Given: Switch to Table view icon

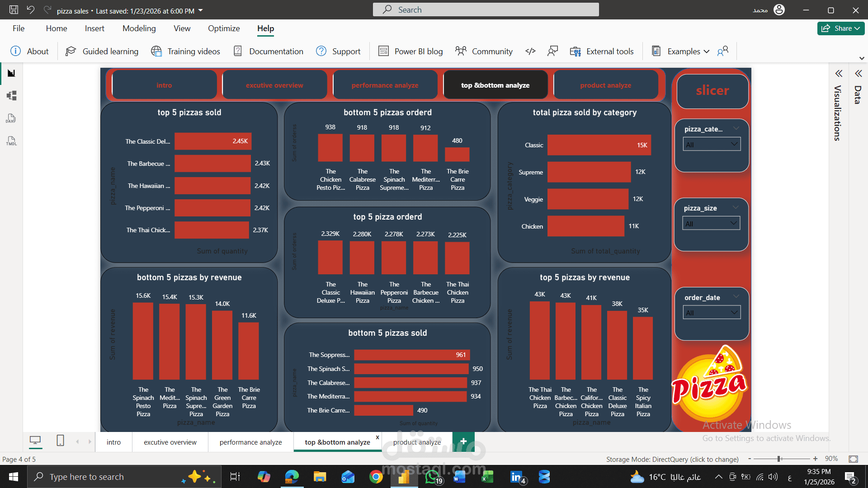Looking at the screenshot, I should tap(11, 96).
